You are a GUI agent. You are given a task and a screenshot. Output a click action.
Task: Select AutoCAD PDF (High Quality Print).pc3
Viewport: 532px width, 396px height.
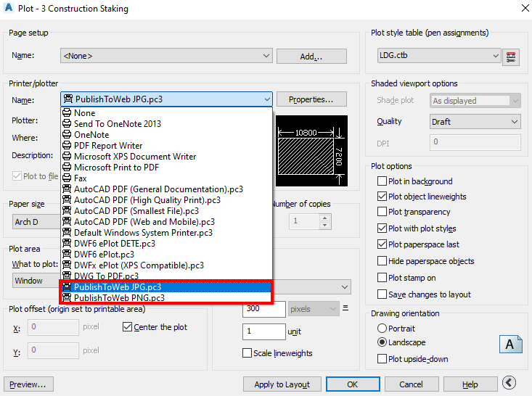[167, 199]
